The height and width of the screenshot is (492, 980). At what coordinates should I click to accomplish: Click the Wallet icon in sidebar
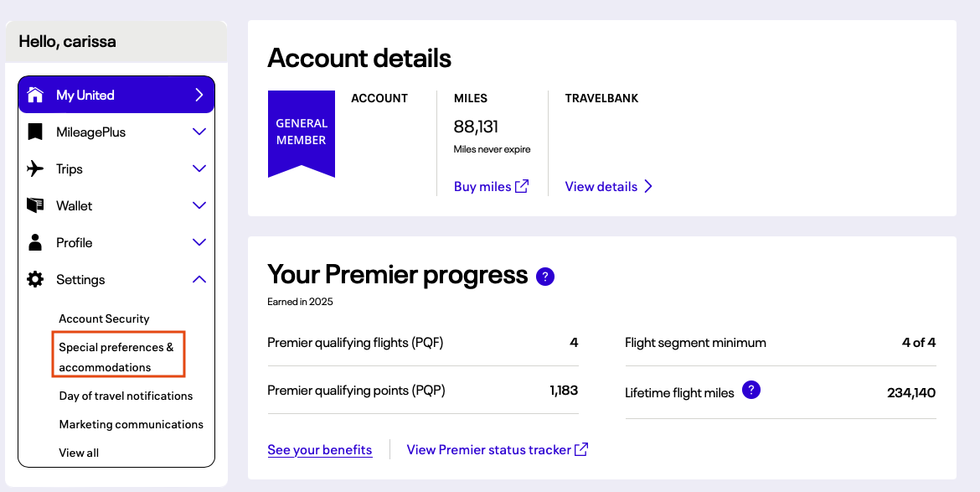click(35, 205)
